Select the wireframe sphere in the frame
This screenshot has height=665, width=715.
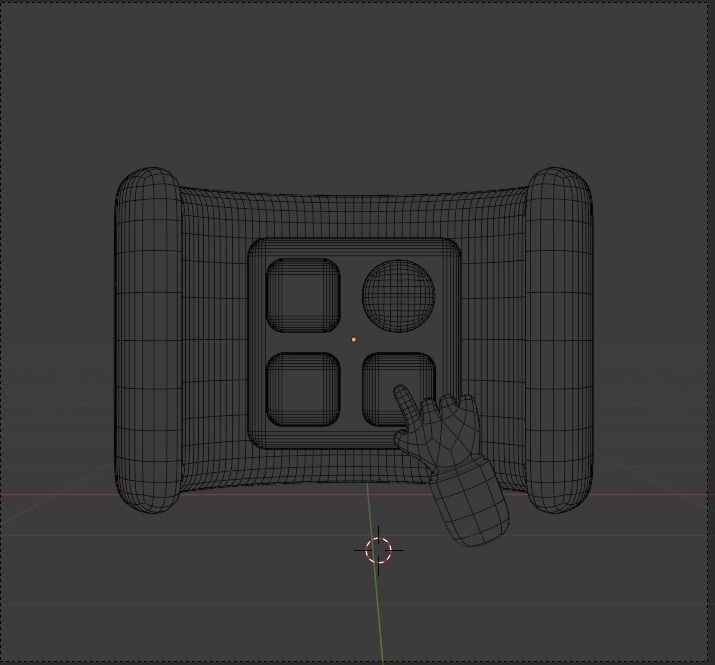click(x=399, y=296)
